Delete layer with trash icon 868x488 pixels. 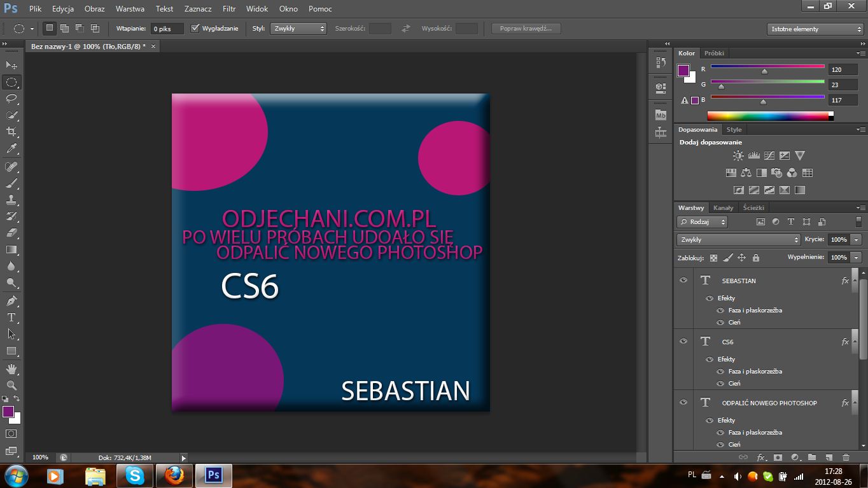point(846,457)
